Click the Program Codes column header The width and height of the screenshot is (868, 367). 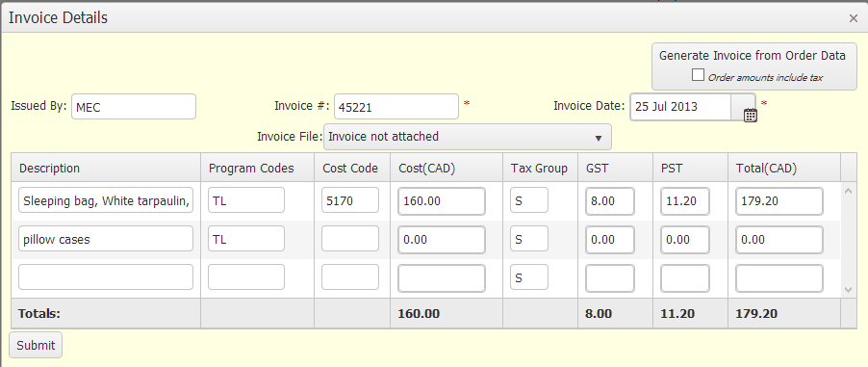point(257,168)
